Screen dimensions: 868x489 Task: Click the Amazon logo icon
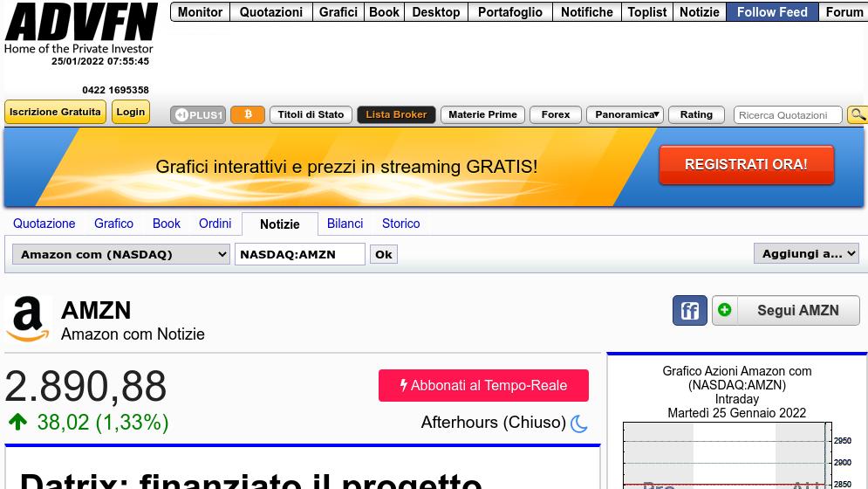click(x=28, y=319)
